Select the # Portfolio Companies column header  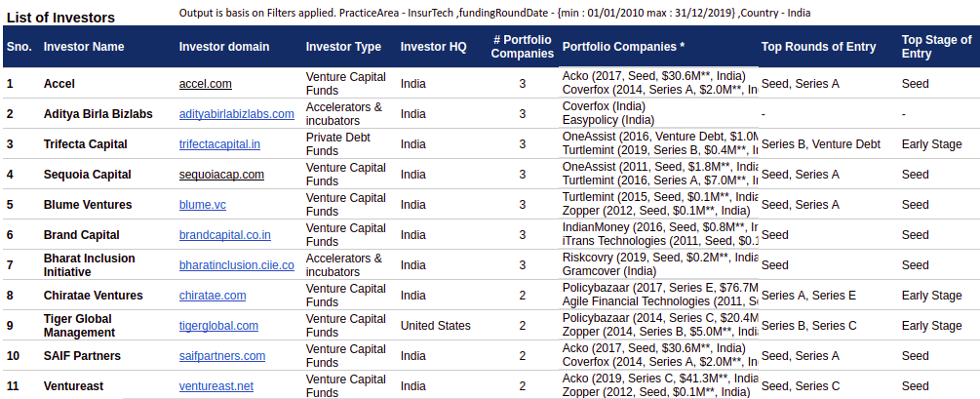[522, 47]
